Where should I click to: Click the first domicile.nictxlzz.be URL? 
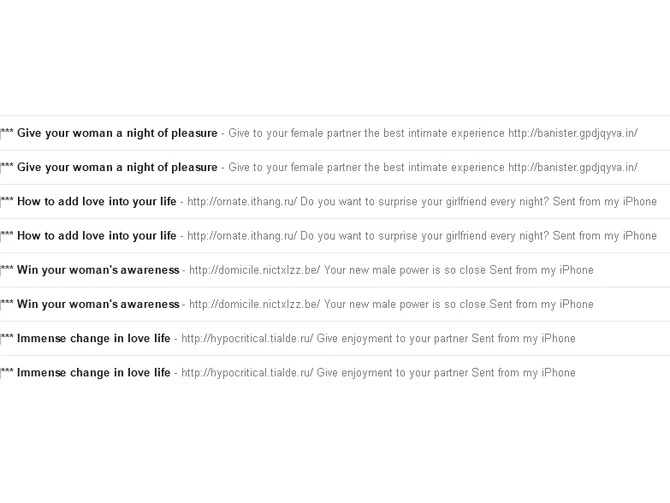click(x=254, y=270)
